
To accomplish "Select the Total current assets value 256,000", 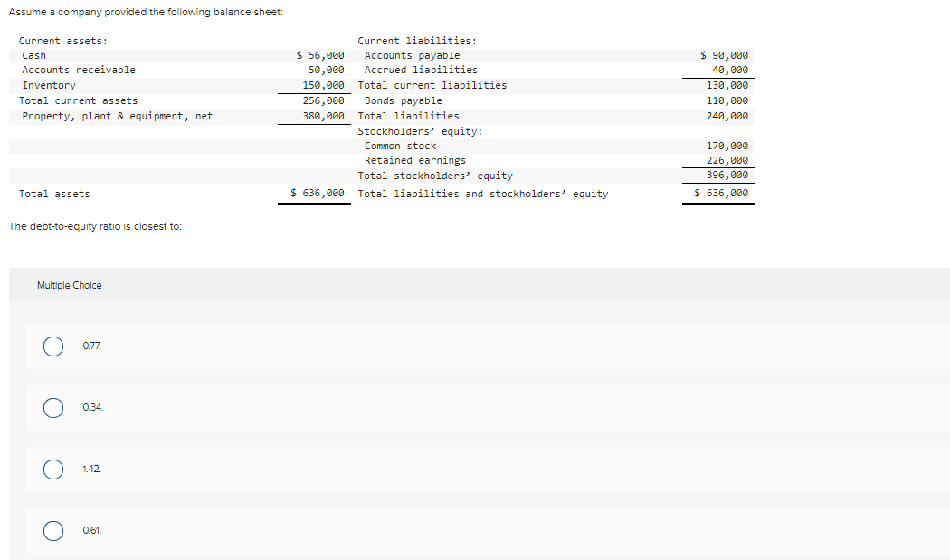I will [324, 100].
